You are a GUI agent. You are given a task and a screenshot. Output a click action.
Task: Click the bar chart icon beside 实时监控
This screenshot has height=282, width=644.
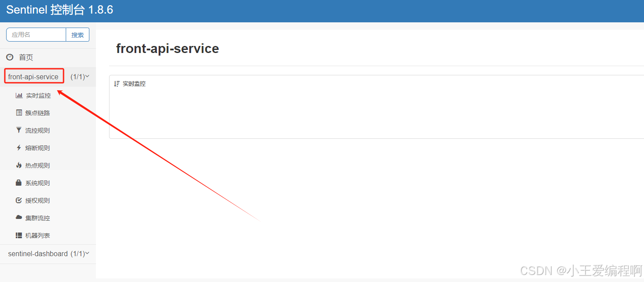19,95
